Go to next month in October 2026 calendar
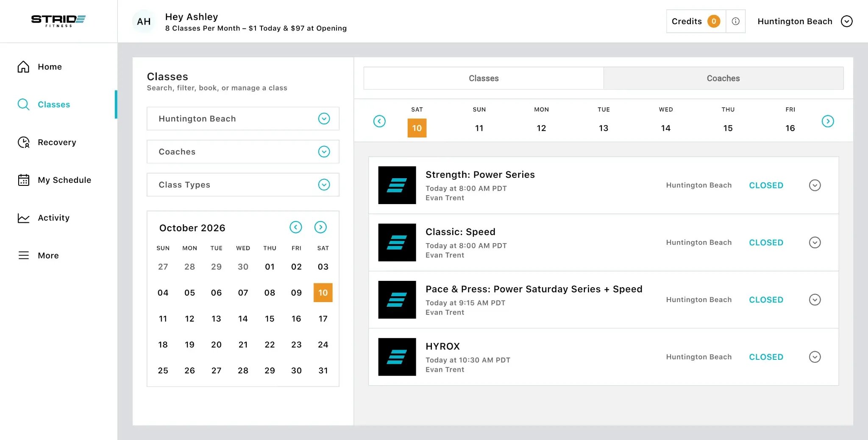Image resolution: width=868 pixels, height=440 pixels. tap(320, 227)
